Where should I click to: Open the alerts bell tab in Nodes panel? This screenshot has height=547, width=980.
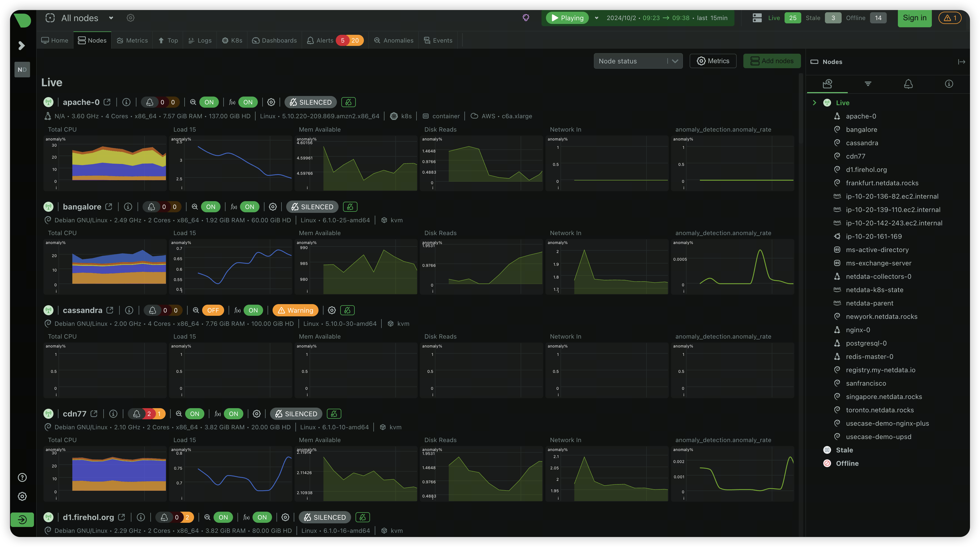tap(908, 84)
